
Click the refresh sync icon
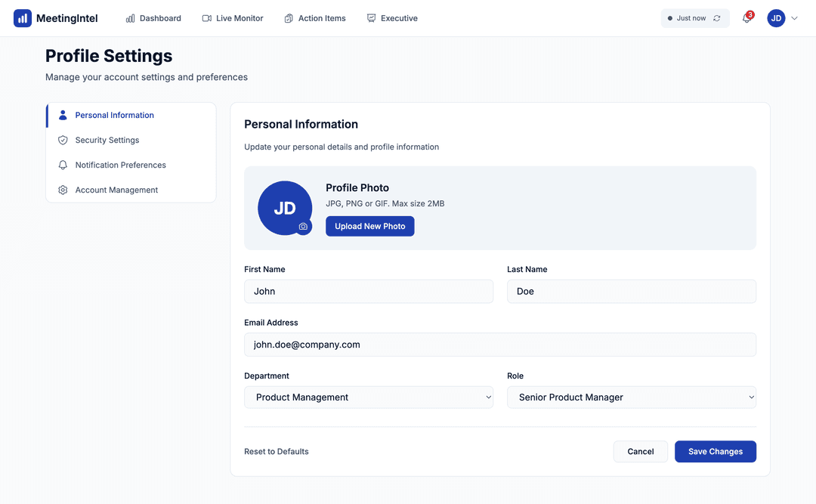(717, 18)
